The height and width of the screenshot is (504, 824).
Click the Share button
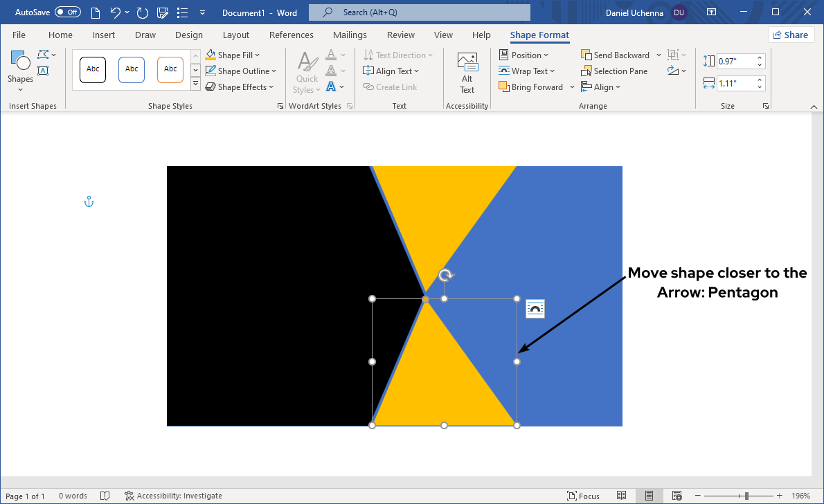(791, 35)
